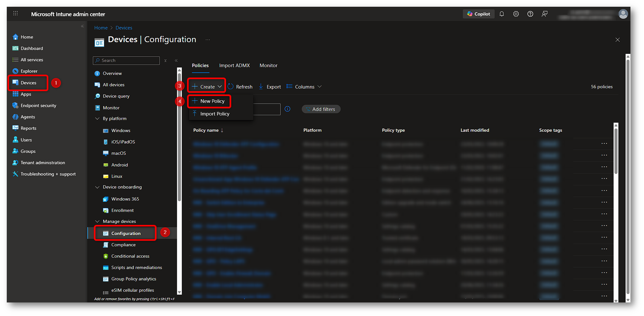
Task: Open the settings gear icon
Action: 516,14
